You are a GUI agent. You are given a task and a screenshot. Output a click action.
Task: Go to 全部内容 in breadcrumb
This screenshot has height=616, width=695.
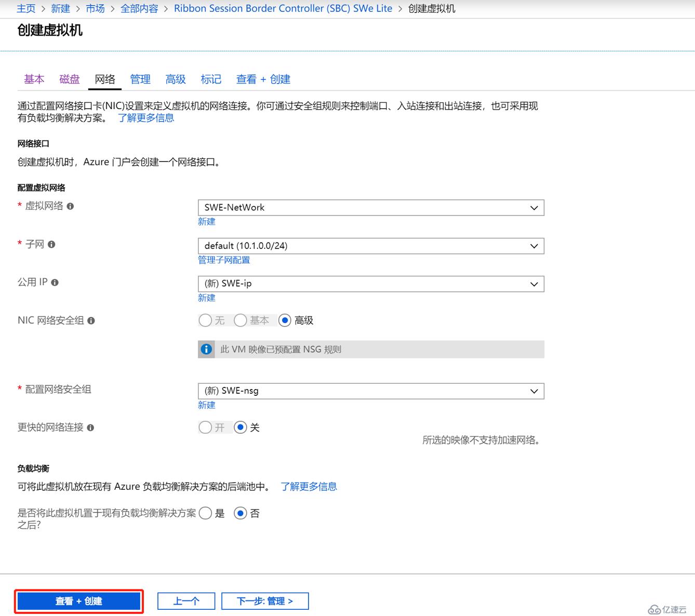tap(139, 8)
